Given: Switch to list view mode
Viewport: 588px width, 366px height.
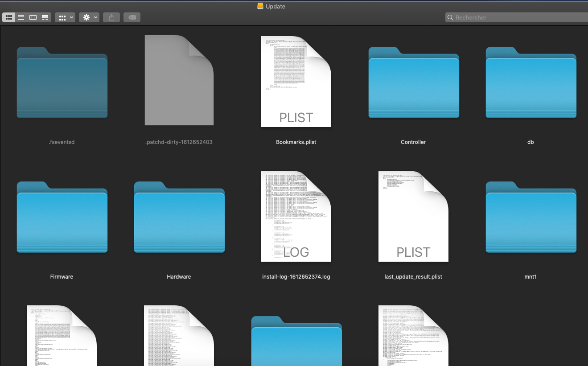Looking at the screenshot, I should [21, 17].
